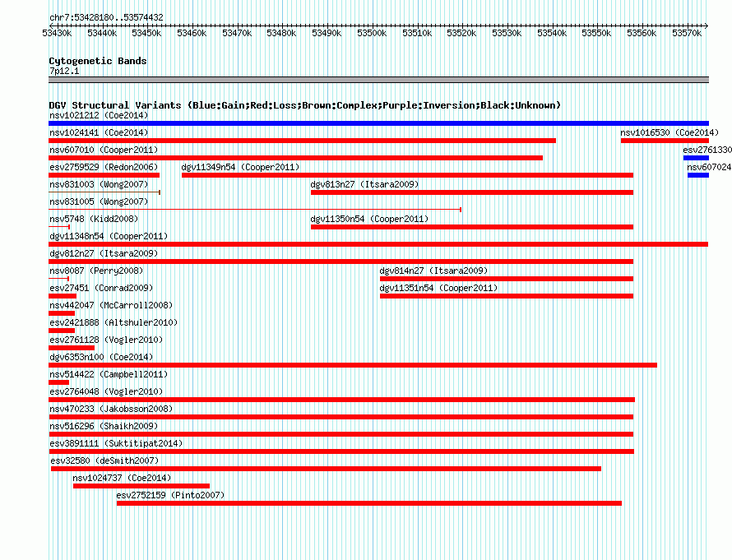Select the 7p12.1 band label
The width and height of the screenshot is (732, 560).
(x=64, y=71)
